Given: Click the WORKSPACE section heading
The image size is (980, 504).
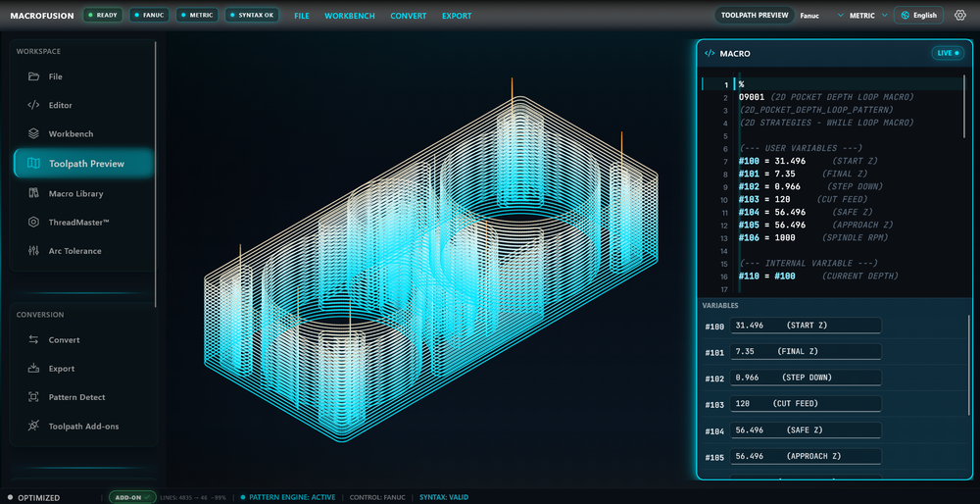Looking at the screenshot, I should tap(38, 51).
